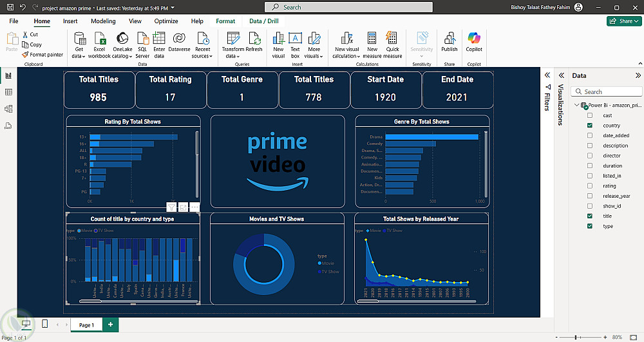Click the Share button
The width and height of the screenshot is (644, 342).
624,21
